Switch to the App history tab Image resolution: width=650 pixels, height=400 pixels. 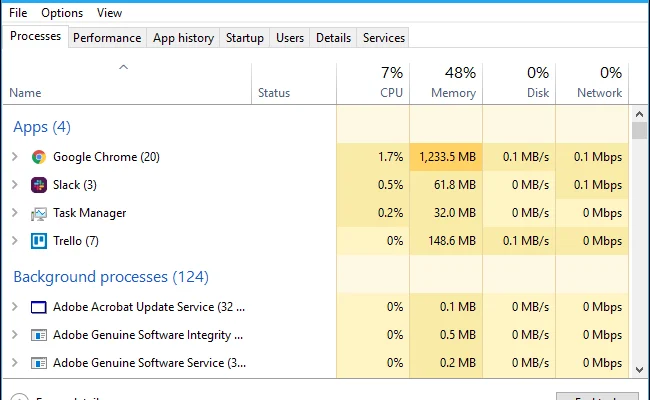(x=183, y=38)
